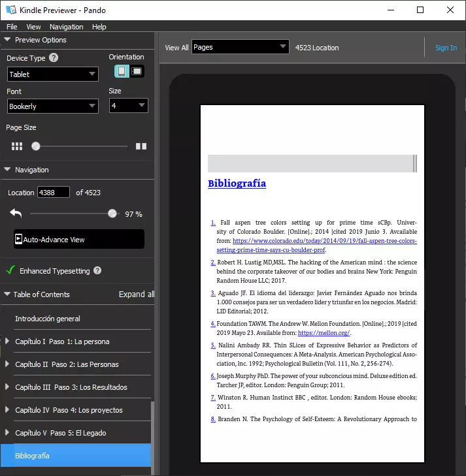Open the Font Bookerly dropdown

click(x=53, y=106)
